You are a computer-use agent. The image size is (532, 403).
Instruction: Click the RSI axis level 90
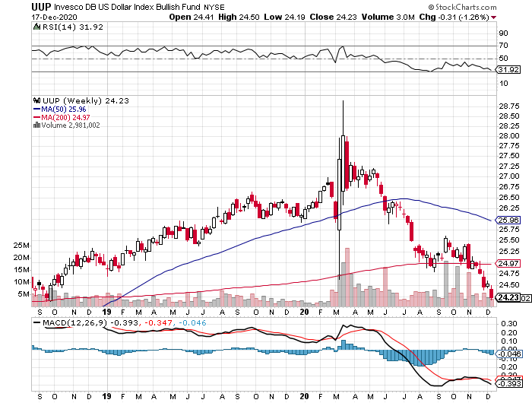pos(503,33)
